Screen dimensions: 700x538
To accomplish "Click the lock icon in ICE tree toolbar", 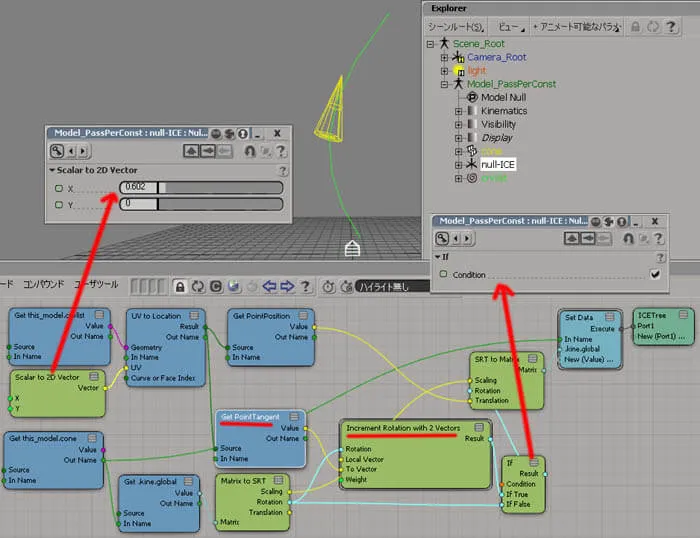I will coord(180,287).
